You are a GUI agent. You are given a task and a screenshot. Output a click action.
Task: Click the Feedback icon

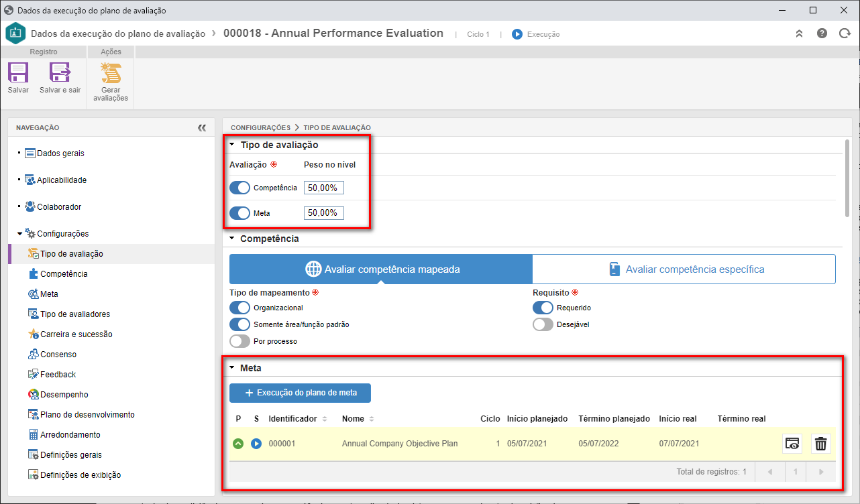tap(34, 375)
